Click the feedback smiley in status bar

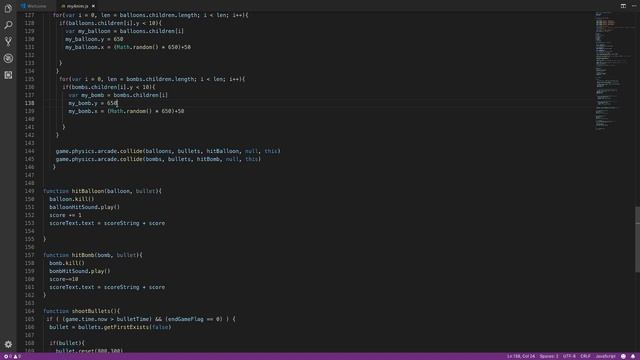click(x=623, y=356)
